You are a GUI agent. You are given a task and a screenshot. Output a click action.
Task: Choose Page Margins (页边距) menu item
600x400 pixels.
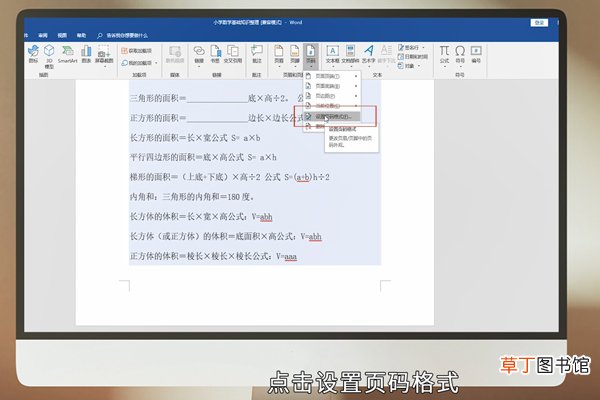click(x=332, y=96)
